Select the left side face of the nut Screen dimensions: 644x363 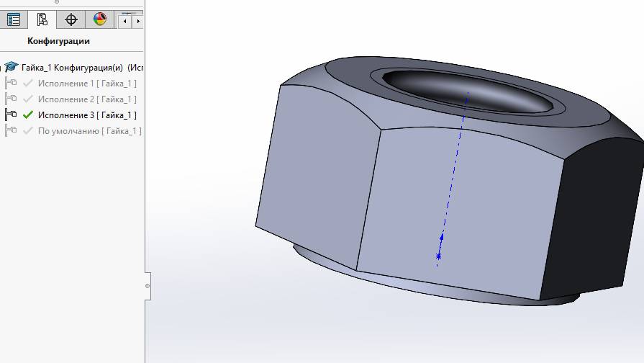coord(317,176)
